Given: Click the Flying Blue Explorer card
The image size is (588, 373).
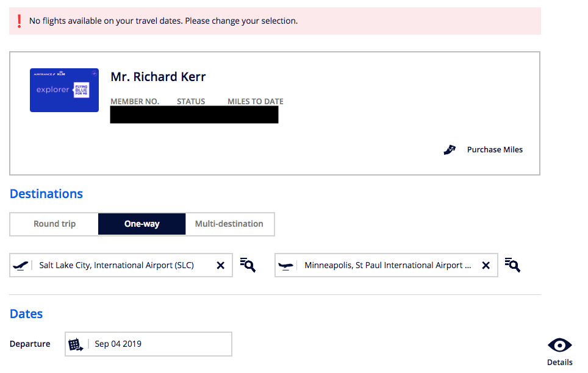Looking at the screenshot, I should pyautogui.click(x=64, y=90).
